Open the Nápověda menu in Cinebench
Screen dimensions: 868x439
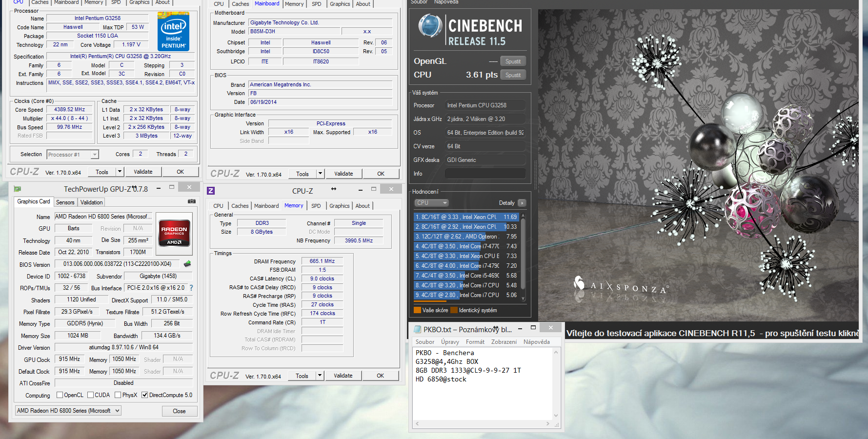446,2
